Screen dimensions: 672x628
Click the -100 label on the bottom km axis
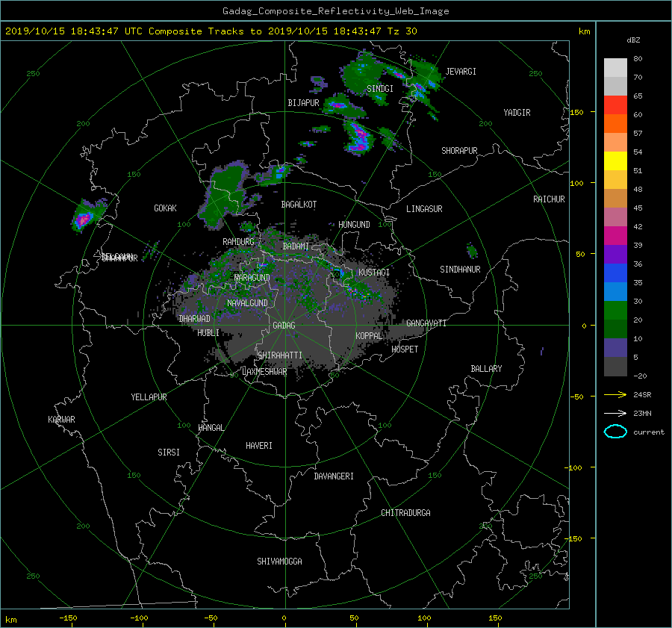(x=139, y=618)
